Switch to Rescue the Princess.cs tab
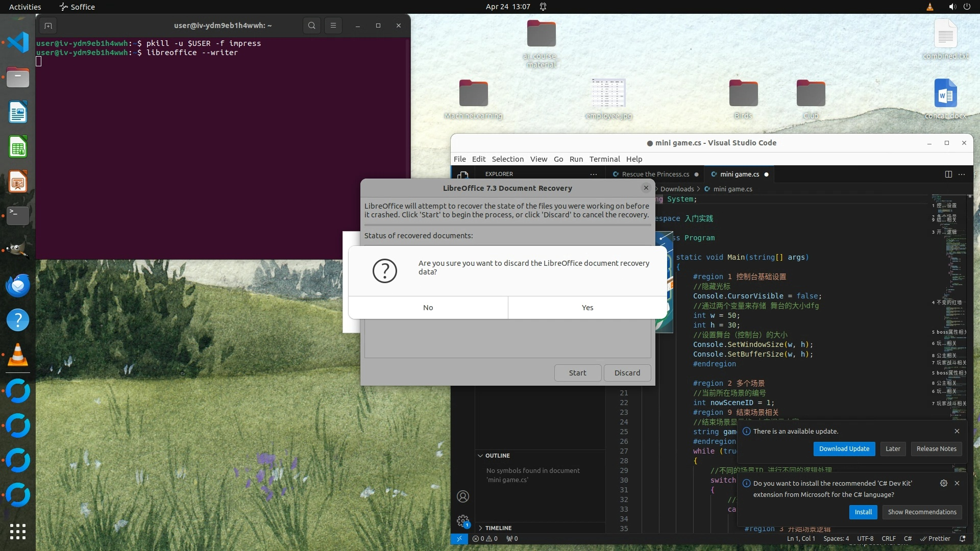 655,174
